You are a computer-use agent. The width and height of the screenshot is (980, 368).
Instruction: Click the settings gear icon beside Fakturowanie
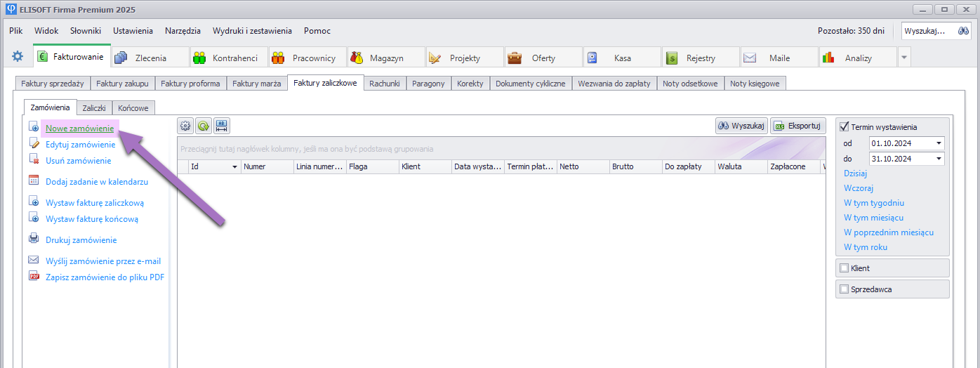18,57
